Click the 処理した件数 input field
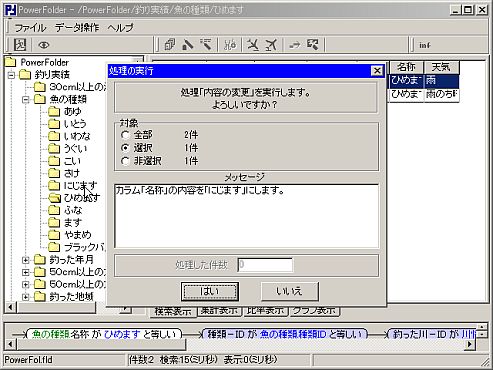The image size is (493, 370). [x=265, y=265]
